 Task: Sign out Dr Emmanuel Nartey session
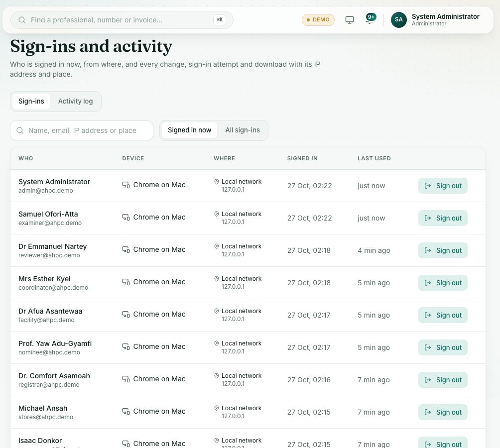tap(443, 250)
